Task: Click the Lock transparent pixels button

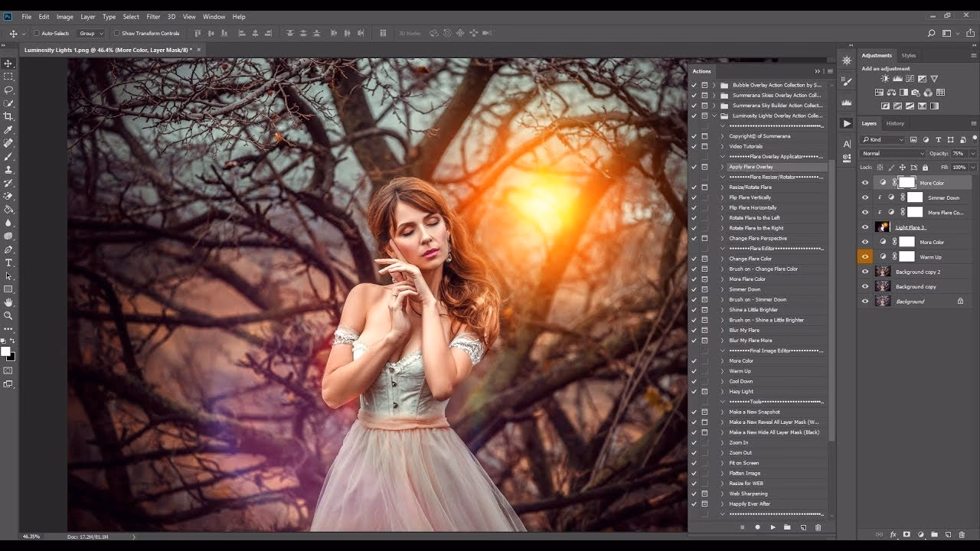Action: [880, 167]
